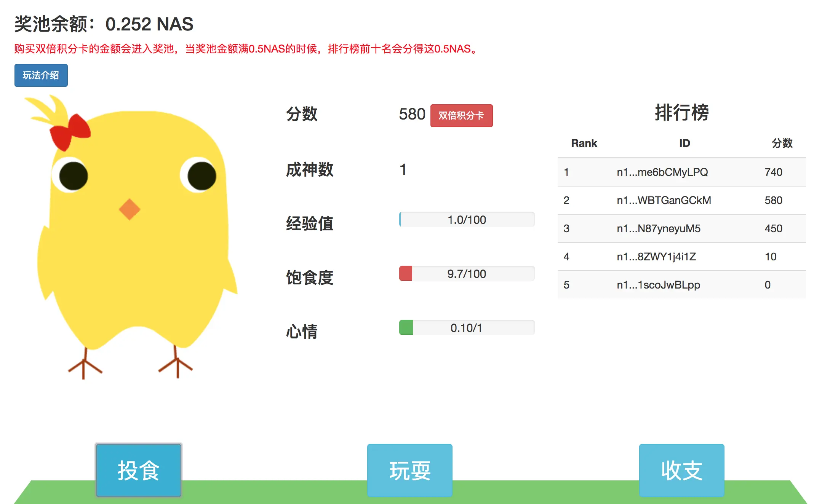Select leaderboard row n1...1scoJwBLpp
838x504 pixels.
(x=658, y=285)
